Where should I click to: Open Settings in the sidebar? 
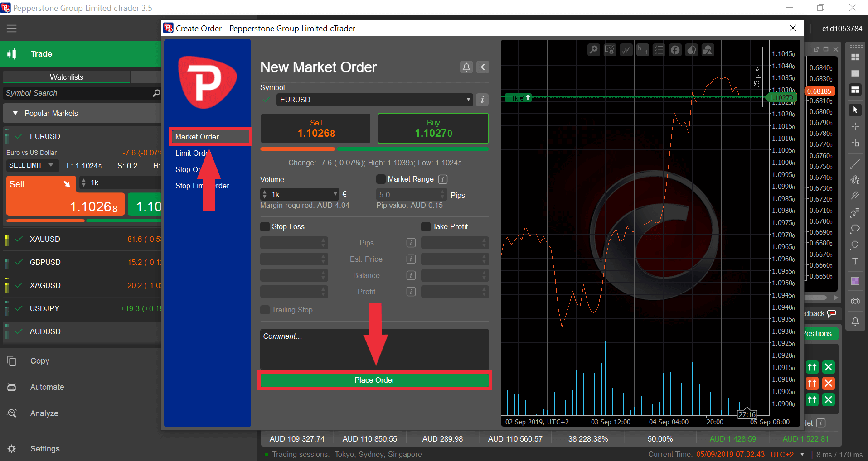[45, 449]
